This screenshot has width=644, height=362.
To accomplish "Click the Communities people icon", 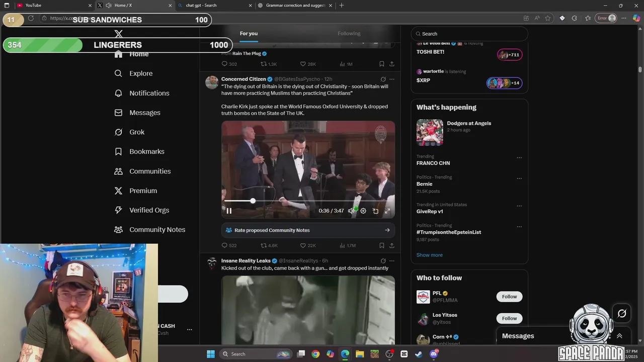I will coord(118,171).
